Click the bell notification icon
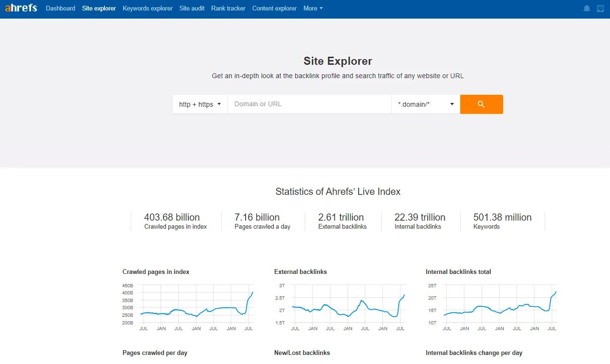This screenshot has width=610, height=364. coord(586,8)
